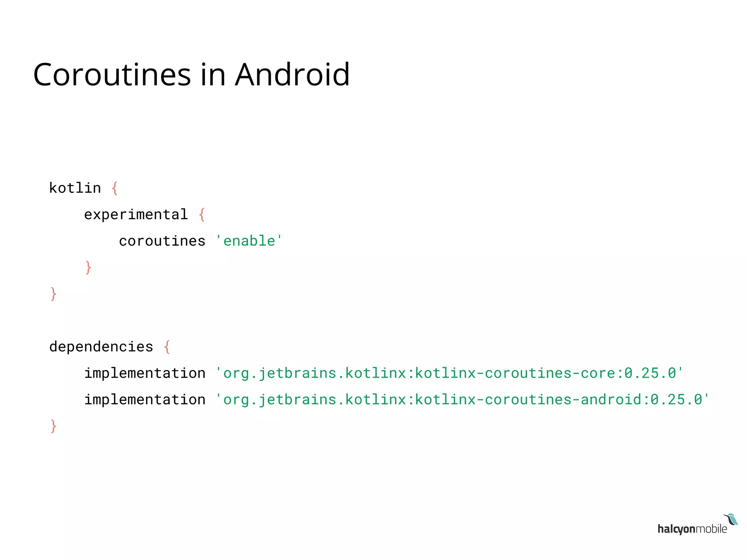This screenshot has height=560, width=747.
Task: Click the closing brace of experimental block
Action: point(88,268)
